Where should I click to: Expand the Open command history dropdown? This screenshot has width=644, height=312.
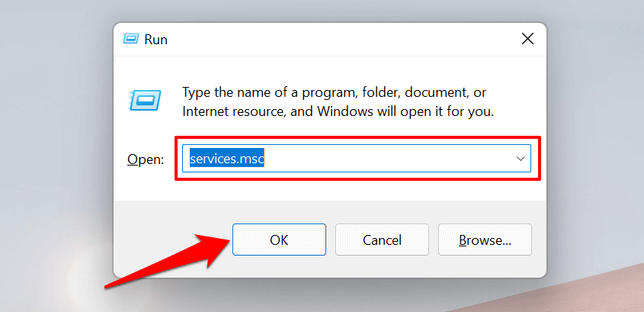(521, 159)
